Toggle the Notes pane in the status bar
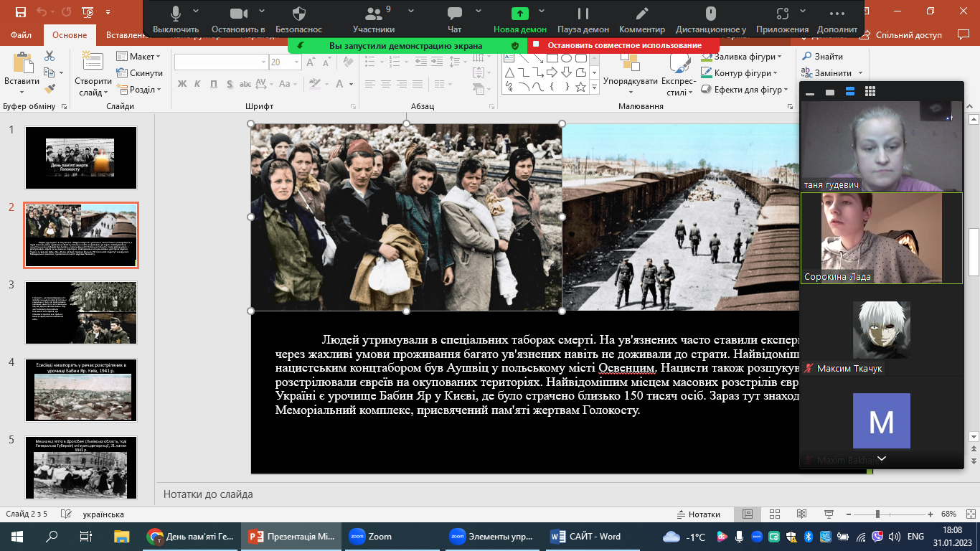This screenshot has height=551, width=980. coord(698,514)
